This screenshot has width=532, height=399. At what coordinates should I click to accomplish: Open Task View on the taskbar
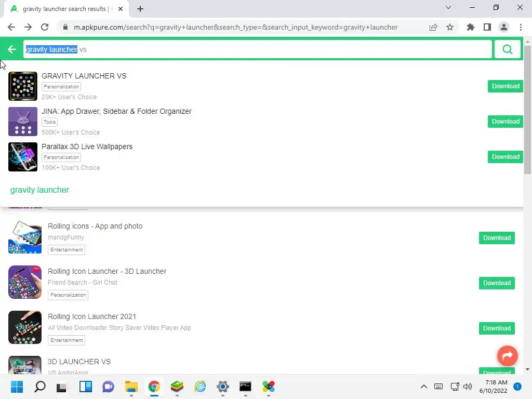pos(62,387)
